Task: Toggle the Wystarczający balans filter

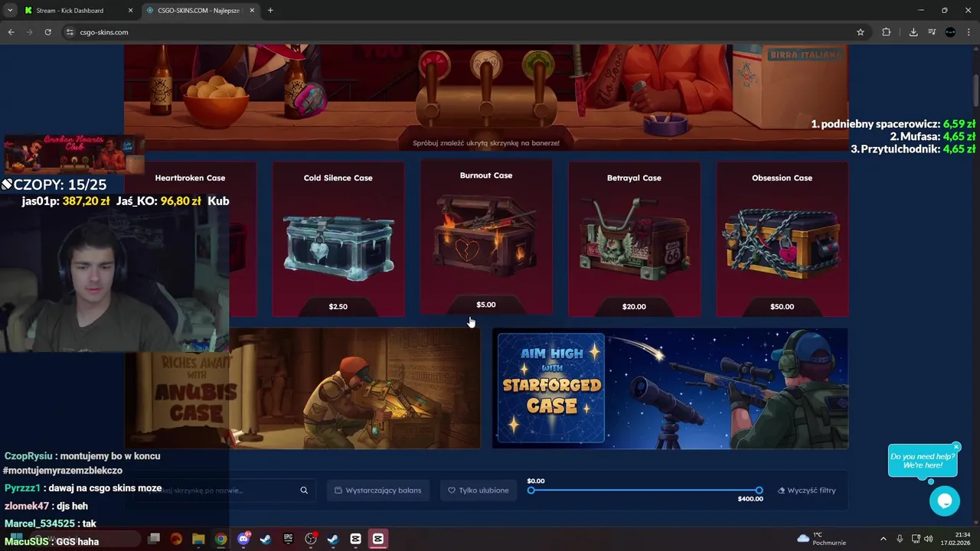Action: (378, 491)
